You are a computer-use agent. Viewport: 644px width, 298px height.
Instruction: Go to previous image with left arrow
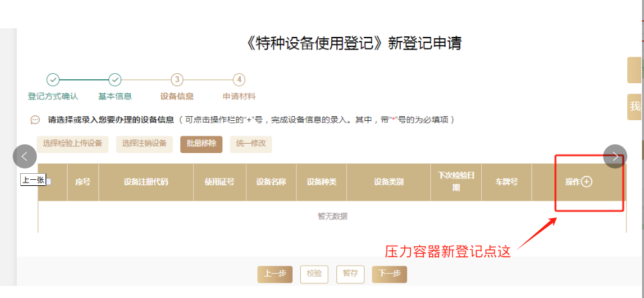click(25, 156)
